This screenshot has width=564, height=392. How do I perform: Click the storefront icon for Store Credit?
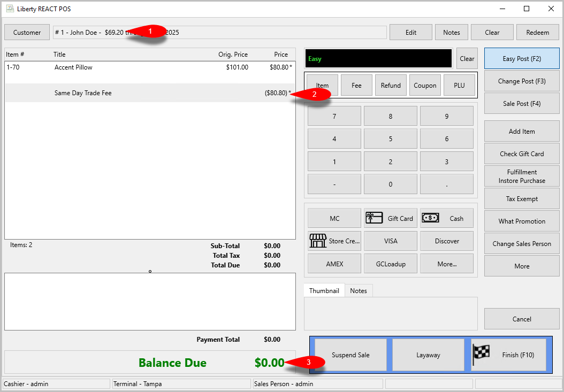(318, 241)
